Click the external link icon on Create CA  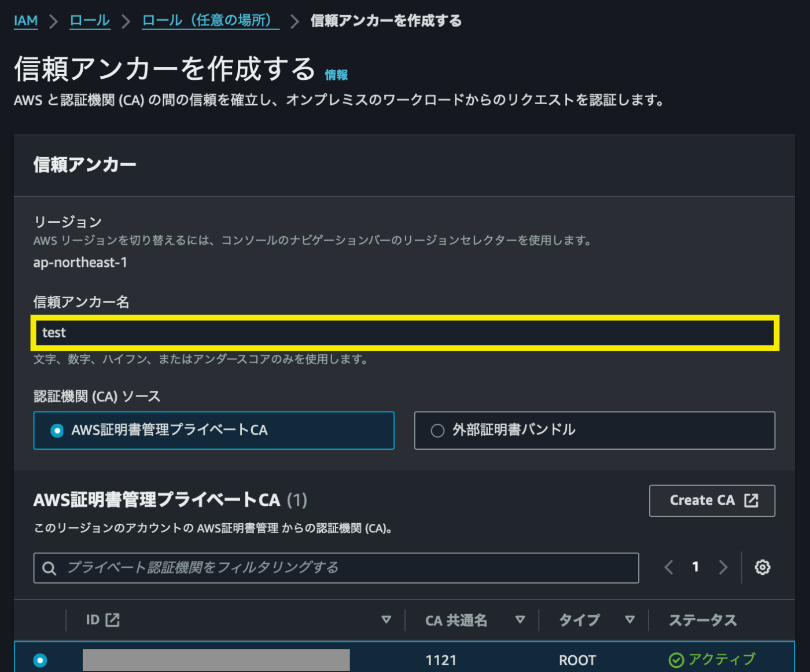coord(751,500)
